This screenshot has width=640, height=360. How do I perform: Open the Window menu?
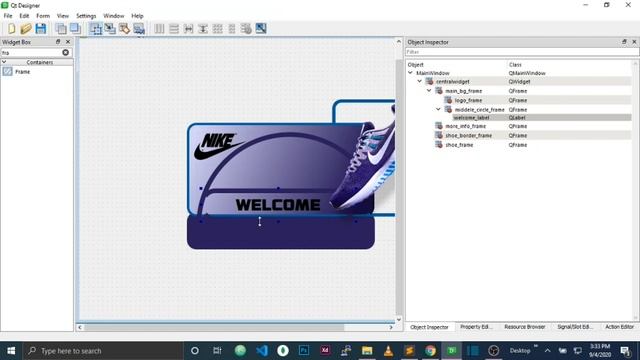pyautogui.click(x=113, y=16)
